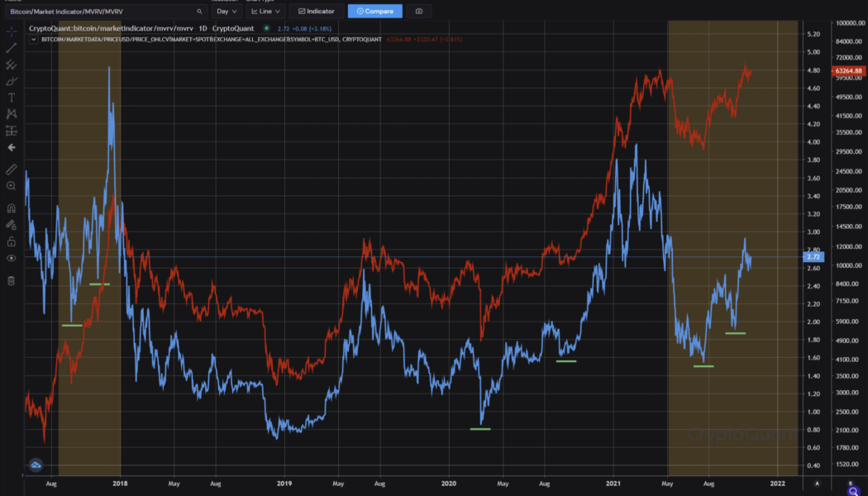Activate the measure ruler tool
868x496 pixels.
click(x=11, y=169)
